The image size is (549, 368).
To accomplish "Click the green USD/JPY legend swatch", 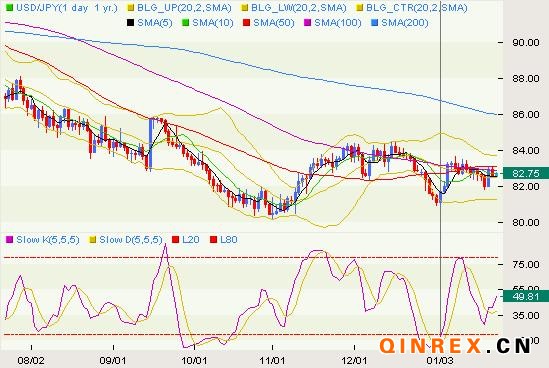I will pyautogui.click(x=10, y=7).
